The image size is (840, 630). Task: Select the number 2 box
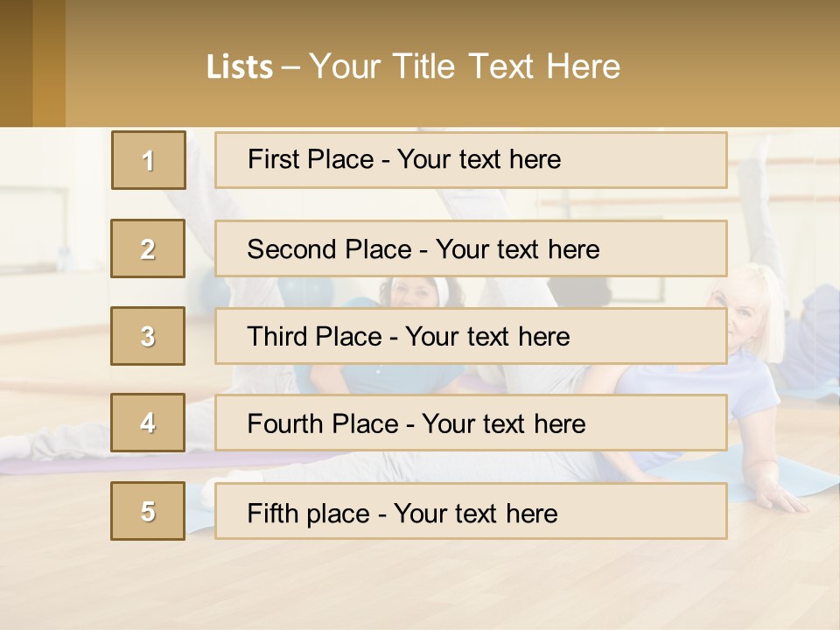point(148,248)
